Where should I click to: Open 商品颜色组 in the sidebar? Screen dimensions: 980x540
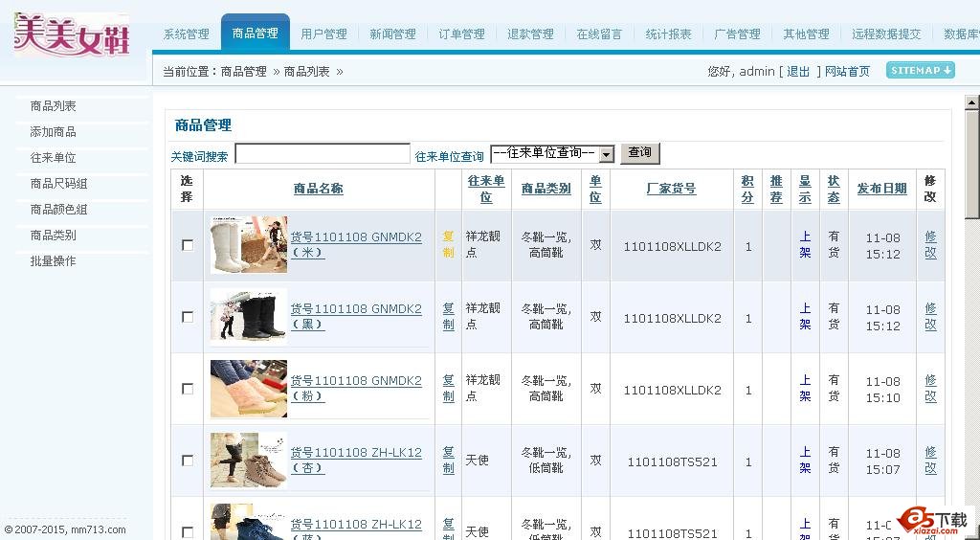click(58, 210)
